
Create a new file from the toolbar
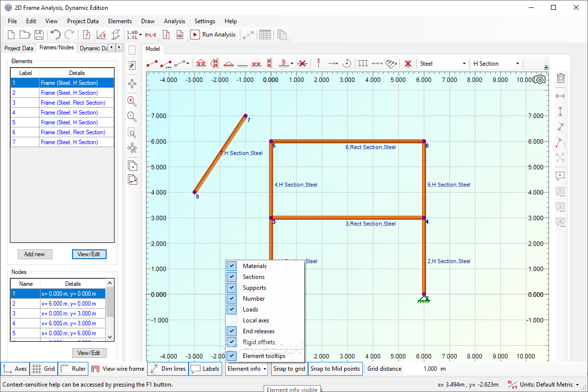click(x=11, y=35)
